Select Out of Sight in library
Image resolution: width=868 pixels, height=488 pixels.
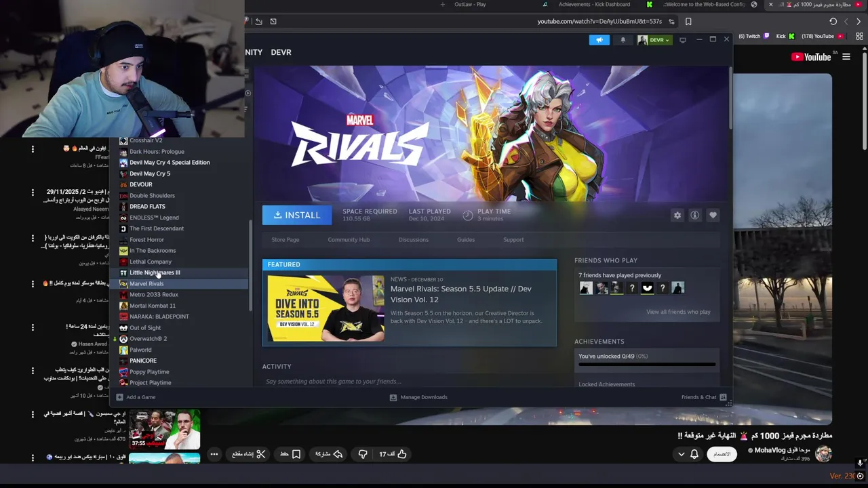click(145, 328)
